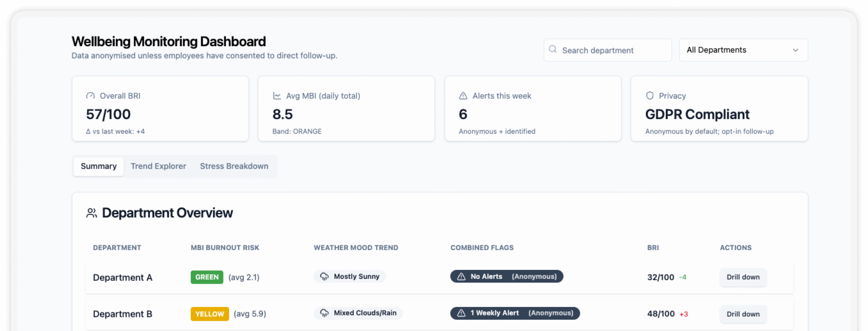
Task: Click the people icon beside Department Overview
Action: coord(91,213)
